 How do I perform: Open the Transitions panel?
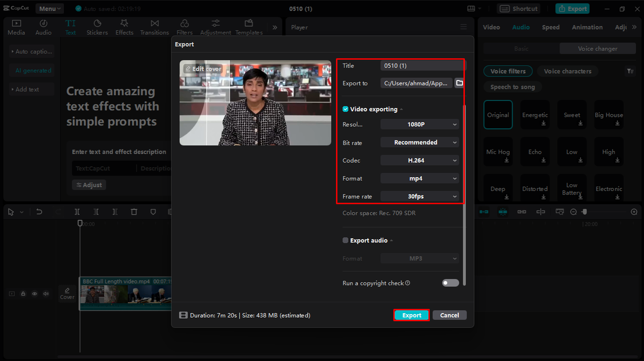154,27
